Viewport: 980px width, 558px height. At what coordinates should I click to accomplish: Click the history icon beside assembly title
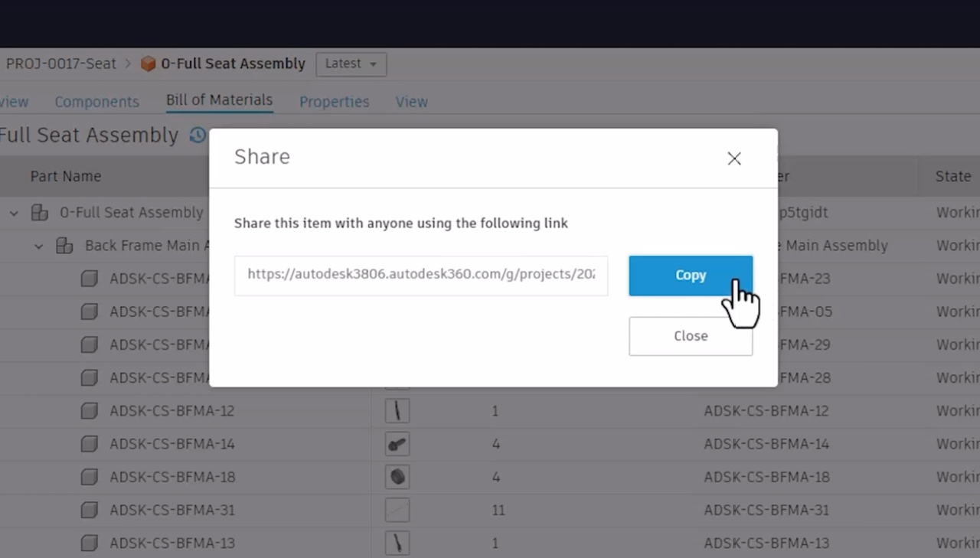point(198,135)
